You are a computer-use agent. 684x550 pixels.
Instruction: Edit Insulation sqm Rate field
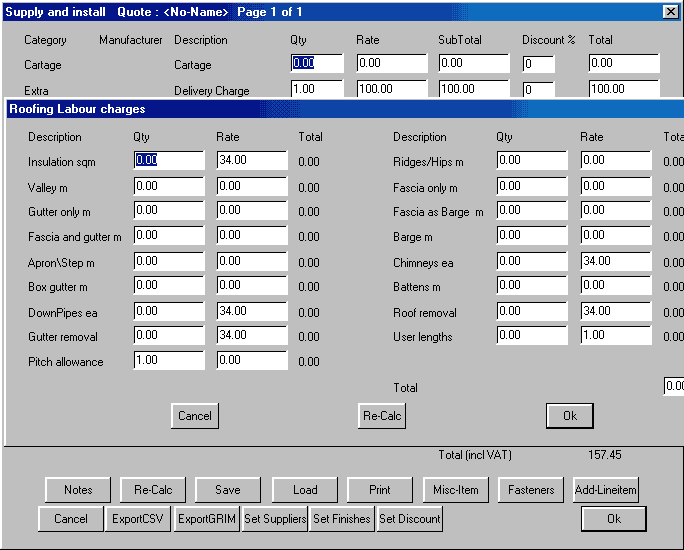(x=252, y=160)
